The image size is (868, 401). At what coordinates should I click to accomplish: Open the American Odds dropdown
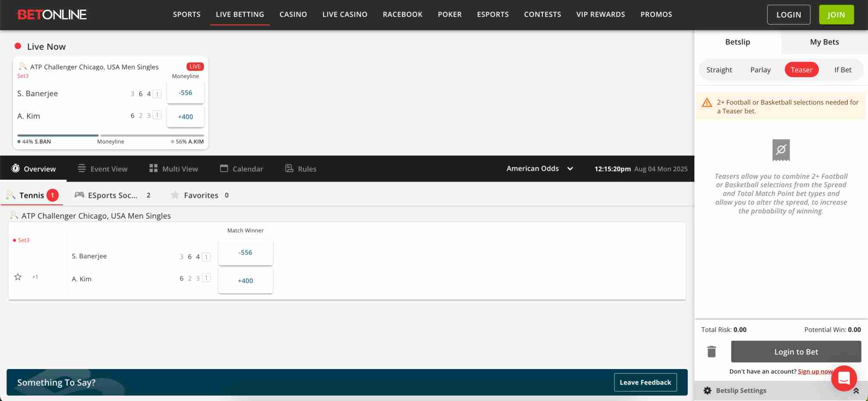(x=540, y=169)
